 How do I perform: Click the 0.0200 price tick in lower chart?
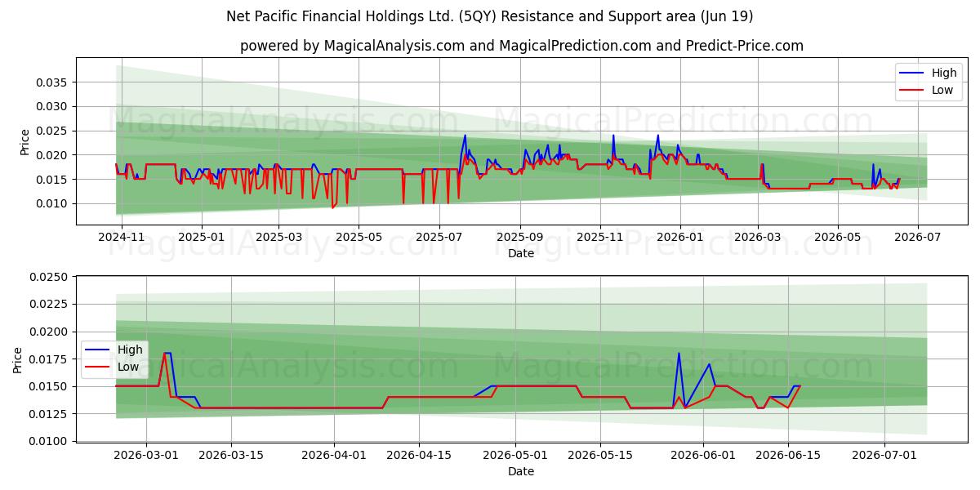coord(49,332)
